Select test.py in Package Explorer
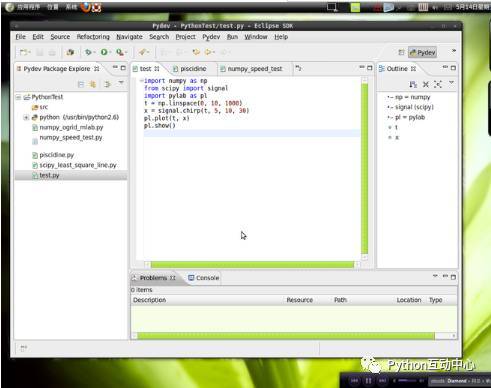Viewport: 491px width, 388px height. click(x=46, y=175)
